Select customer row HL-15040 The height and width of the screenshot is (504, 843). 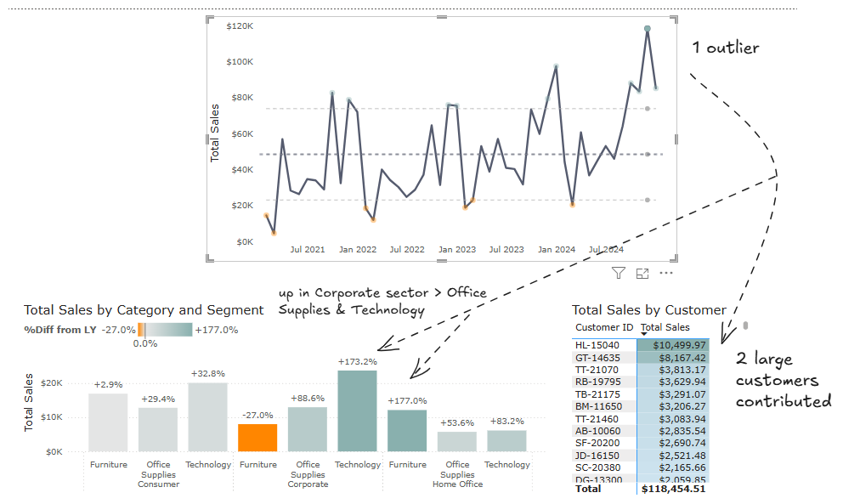[603, 345]
